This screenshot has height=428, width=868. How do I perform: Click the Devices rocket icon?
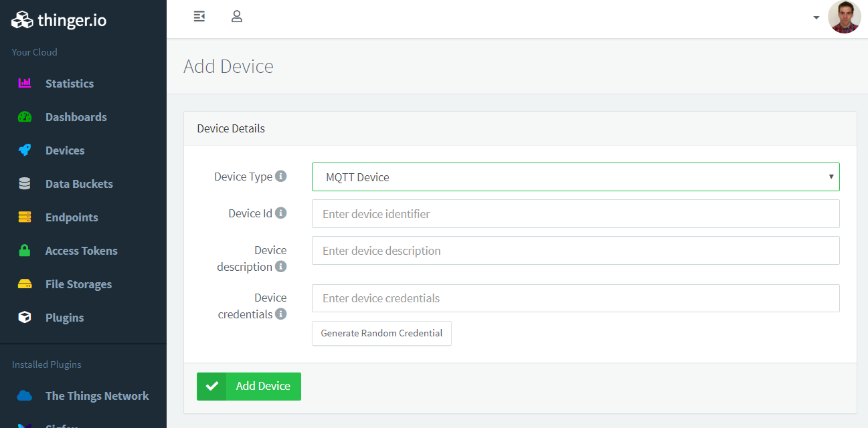(x=25, y=150)
